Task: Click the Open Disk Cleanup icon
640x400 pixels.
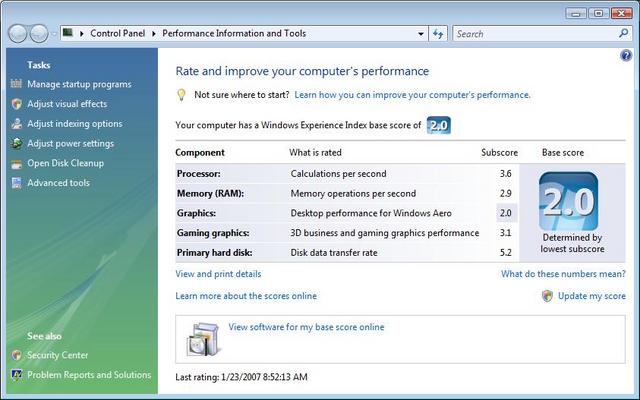Action: pyautogui.click(x=16, y=163)
